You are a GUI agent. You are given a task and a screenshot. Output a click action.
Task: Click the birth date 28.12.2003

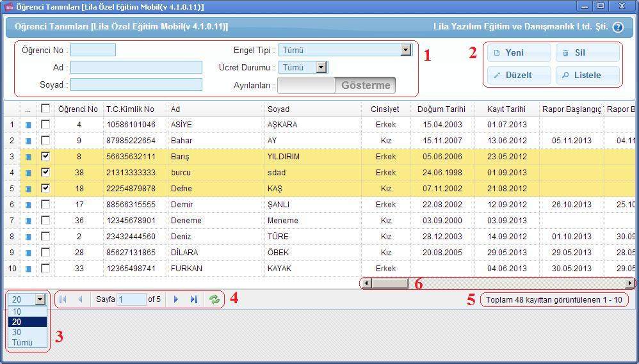click(442, 237)
